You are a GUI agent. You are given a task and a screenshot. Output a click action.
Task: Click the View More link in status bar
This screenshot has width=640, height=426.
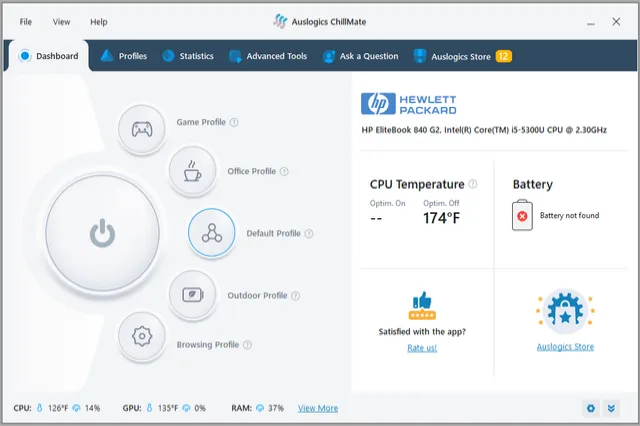[x=318, y=408]
